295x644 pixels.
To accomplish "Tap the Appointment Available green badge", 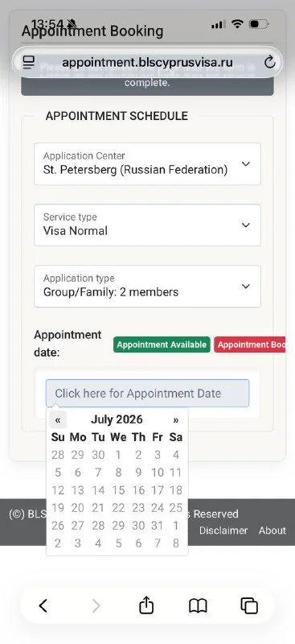I will click(x=162, y=345).
